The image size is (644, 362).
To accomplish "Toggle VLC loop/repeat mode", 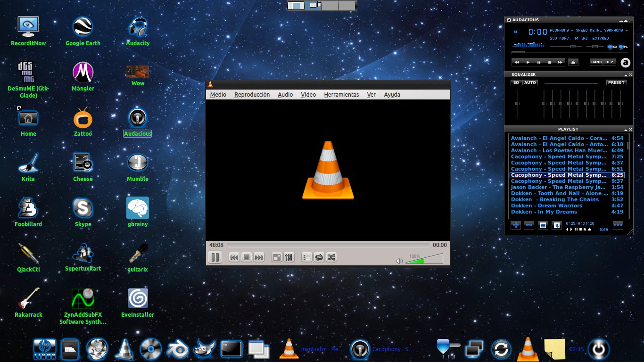I will pyautogui.click(x=319, y=257).
